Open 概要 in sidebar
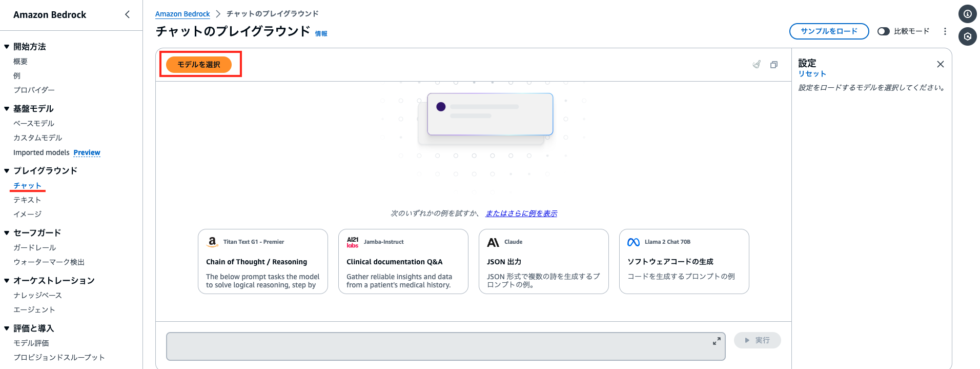Screen dimensions: 980x369 click(x=21, y=62)
